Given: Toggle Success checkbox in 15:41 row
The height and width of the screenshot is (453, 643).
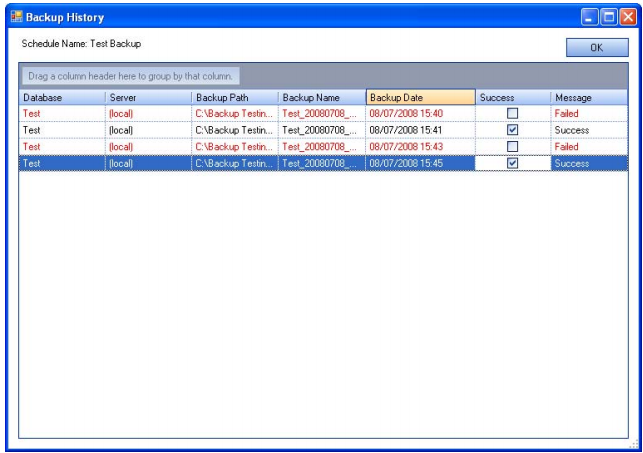Looking at the screenshot, I should [x=513, y=130].
